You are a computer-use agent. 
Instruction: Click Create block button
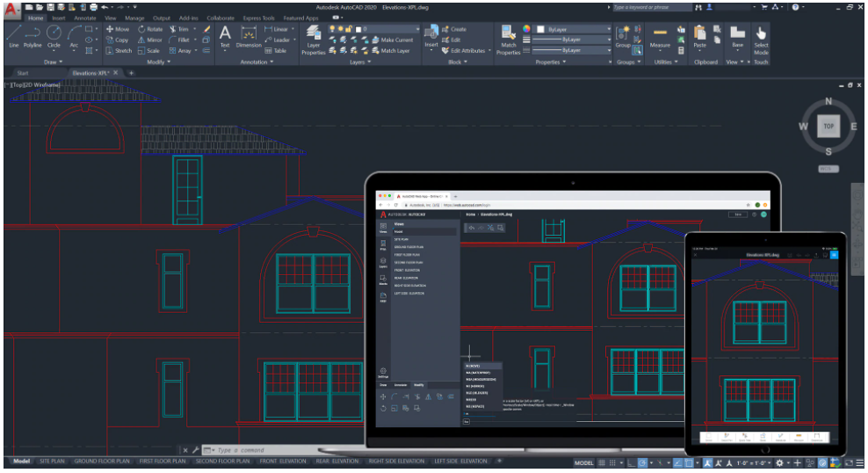point(454,29)
